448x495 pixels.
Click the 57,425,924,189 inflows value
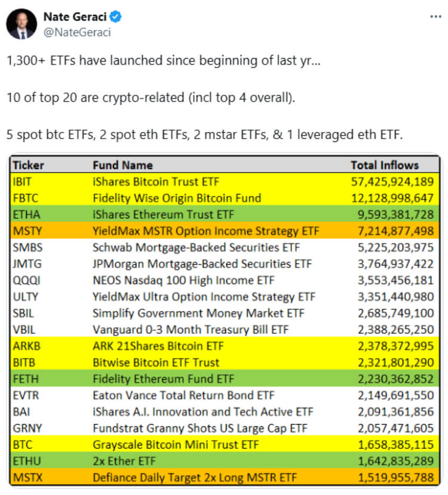[x=392, y=182]
